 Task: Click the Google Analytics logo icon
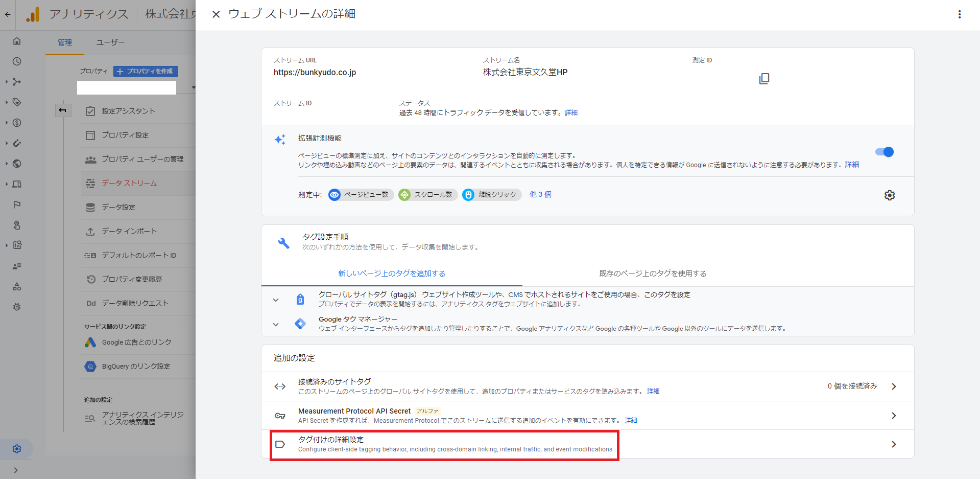click(x=33, y=14)
